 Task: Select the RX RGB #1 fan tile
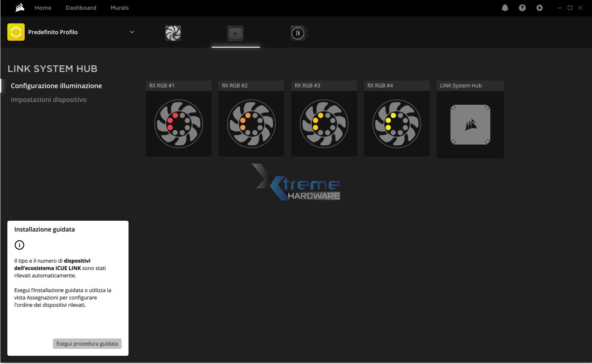179,124
